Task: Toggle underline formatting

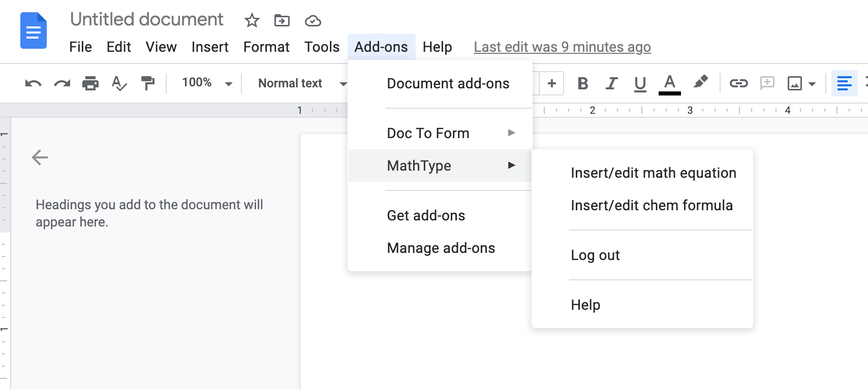Action: coord(640,83)
